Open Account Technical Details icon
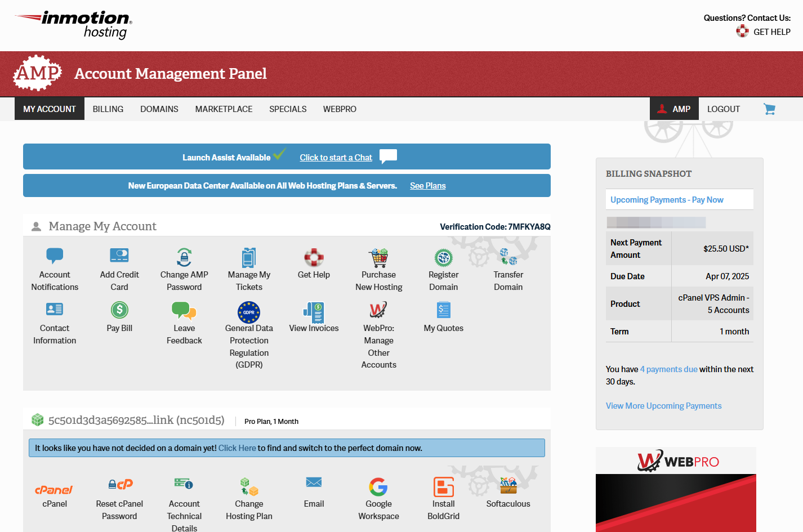Image resolution: width=803 pixels, height=532 pixels. click(x=184, y=483)
